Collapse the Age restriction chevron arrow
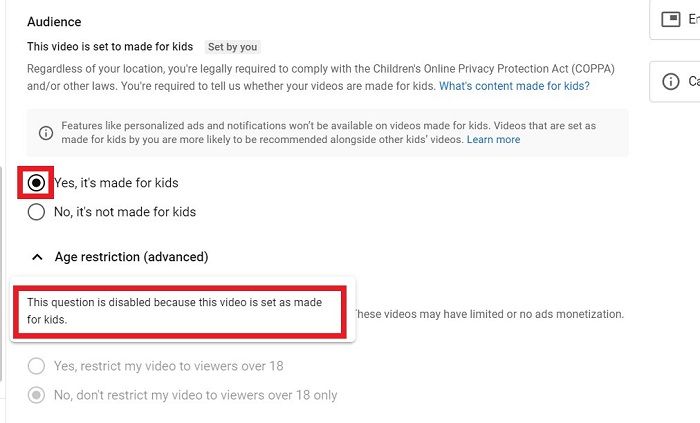 [x=37, y=257]
